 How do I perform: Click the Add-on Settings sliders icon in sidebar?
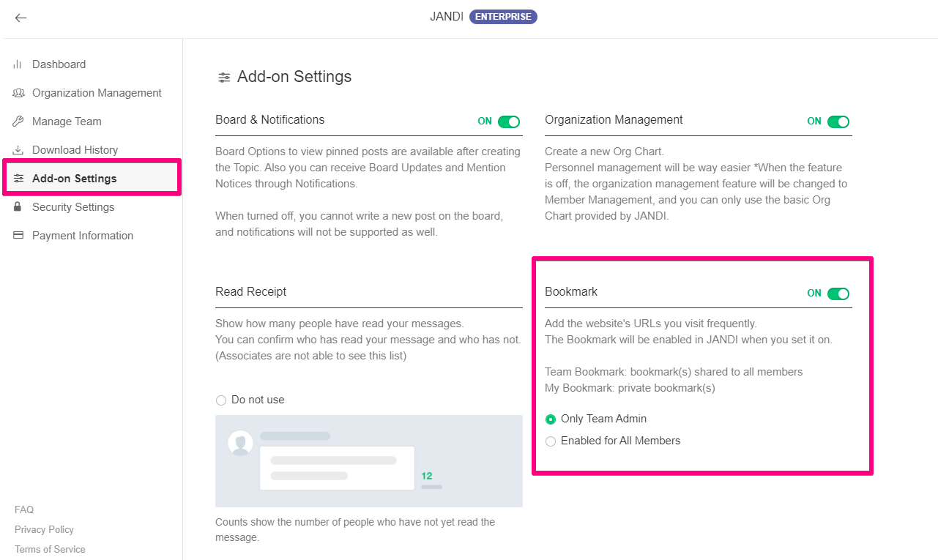[18, 179]
